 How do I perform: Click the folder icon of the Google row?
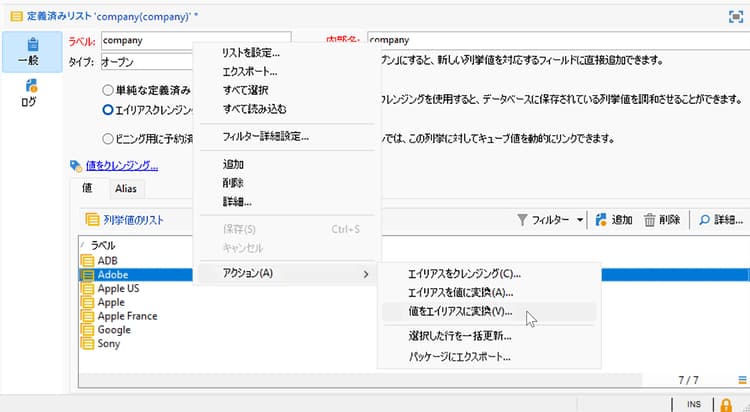click(x=87, y=330)
